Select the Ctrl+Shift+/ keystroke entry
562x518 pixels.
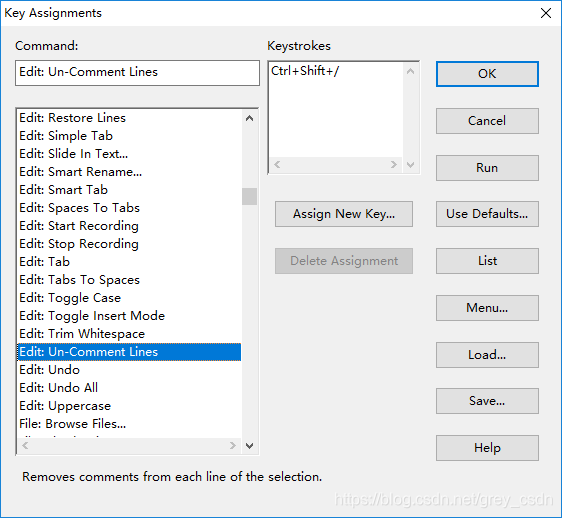(305, 71)
